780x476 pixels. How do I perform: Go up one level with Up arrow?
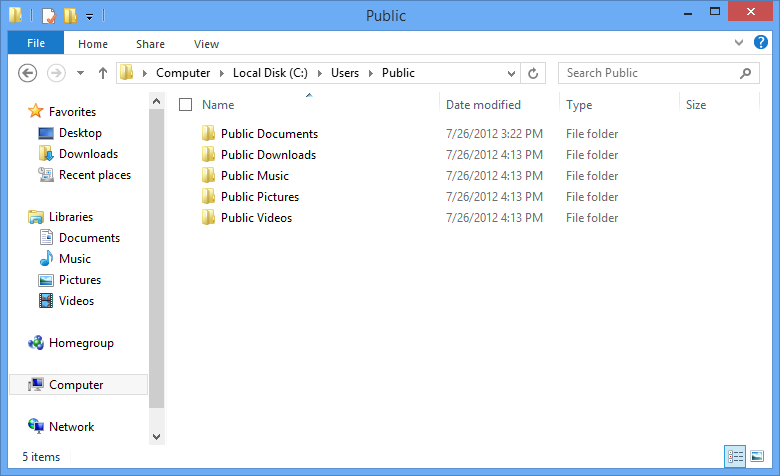102,73
